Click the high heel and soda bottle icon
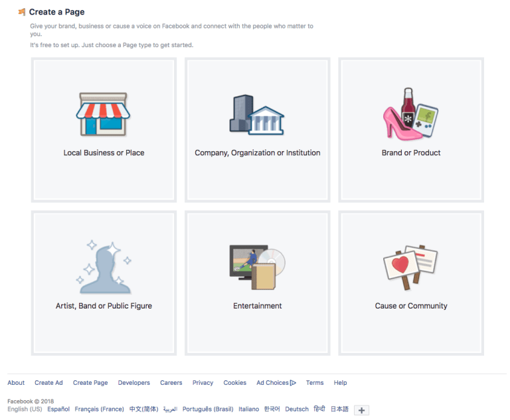510x420 pixels. [x=410, y=114]
